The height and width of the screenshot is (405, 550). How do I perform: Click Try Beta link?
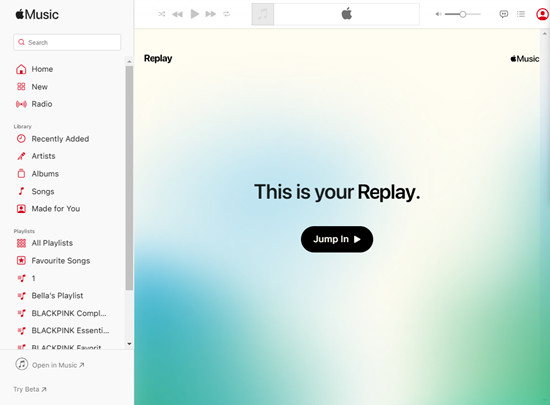pos(30,389)
